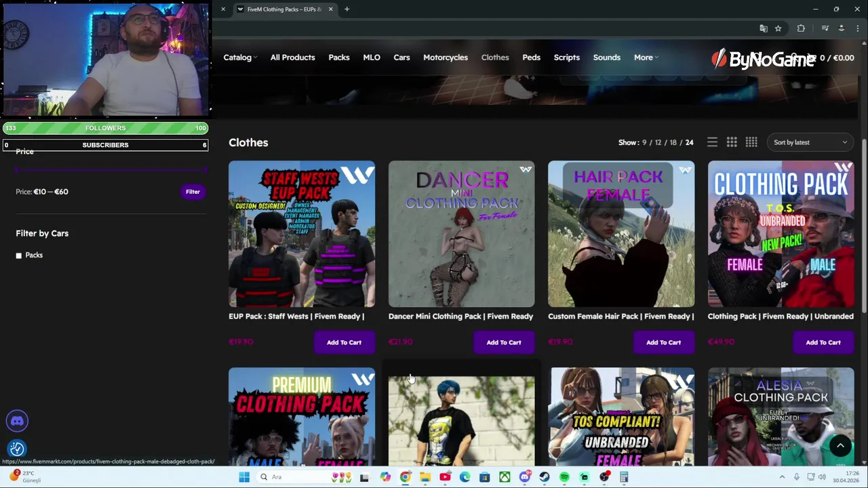
Task: Open Google Chrome from the taskbar
Action: pos(405,477)
